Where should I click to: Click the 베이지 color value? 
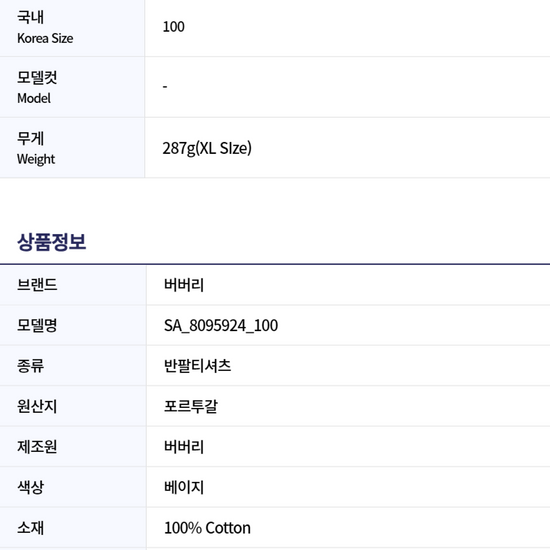pos(184,487)
